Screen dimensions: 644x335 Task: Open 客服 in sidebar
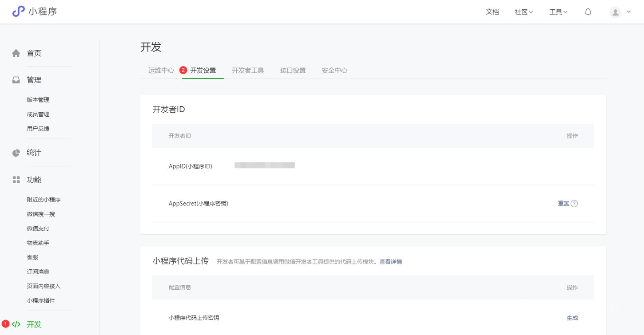pyautogui.click(x=32, y=257)
